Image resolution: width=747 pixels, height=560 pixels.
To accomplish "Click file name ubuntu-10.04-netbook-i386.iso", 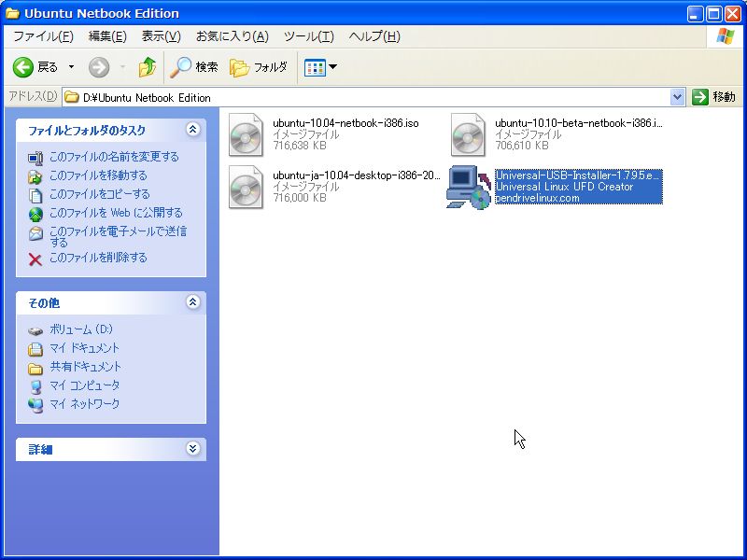I will [x=345, y=123].
